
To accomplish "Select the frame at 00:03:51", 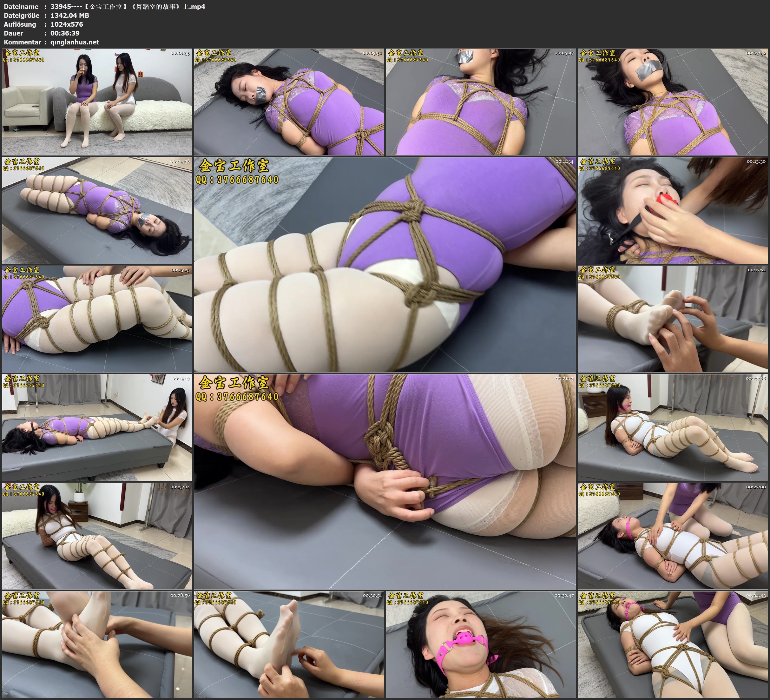I will click(289, 102).
